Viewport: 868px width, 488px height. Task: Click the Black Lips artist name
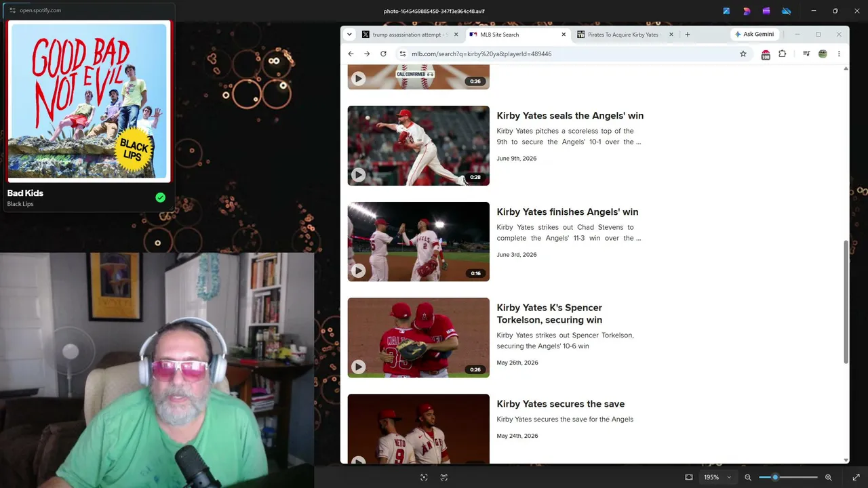20,204
